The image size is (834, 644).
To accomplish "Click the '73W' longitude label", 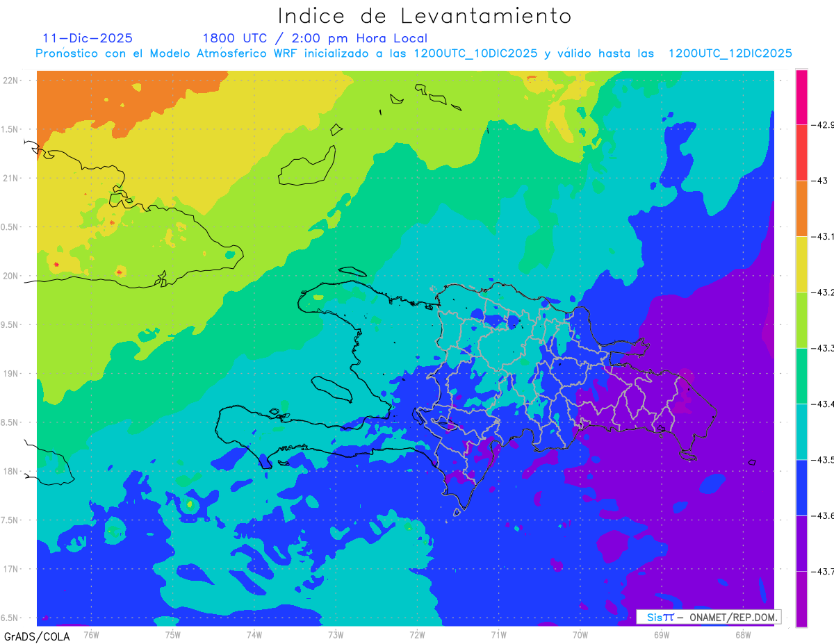I will (x=336, y=634).
